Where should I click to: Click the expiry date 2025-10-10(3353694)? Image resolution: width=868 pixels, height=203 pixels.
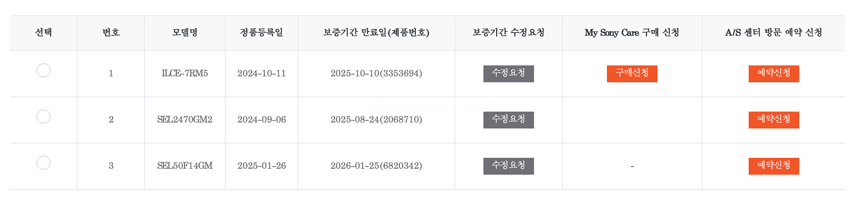(x=376, y=73)
